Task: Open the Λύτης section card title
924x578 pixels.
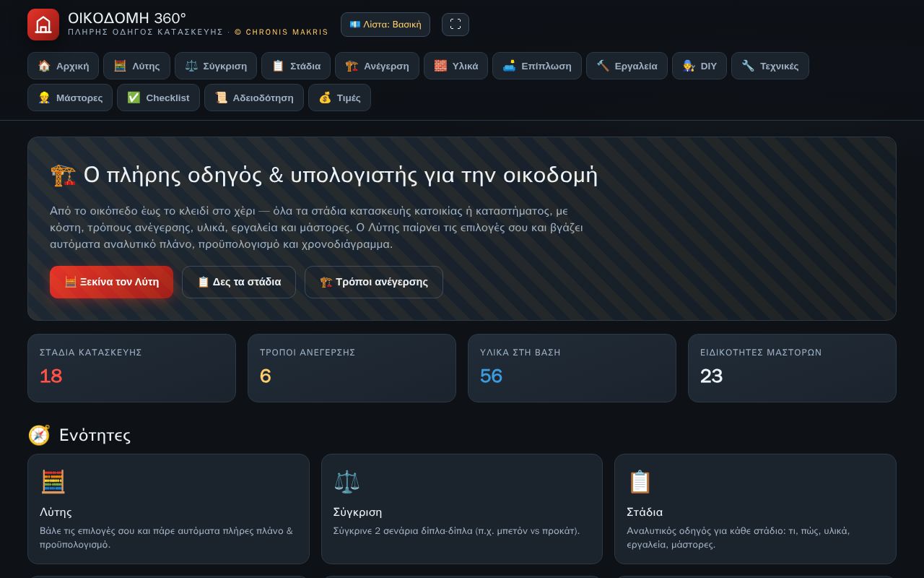Action: (x=56, y=512)
